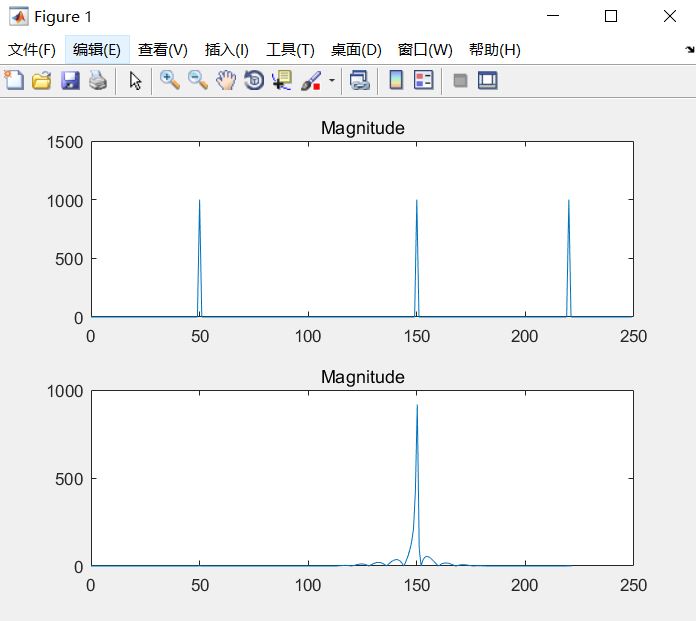
Task: Open the 窗口(W) menu
Action: 425,50
